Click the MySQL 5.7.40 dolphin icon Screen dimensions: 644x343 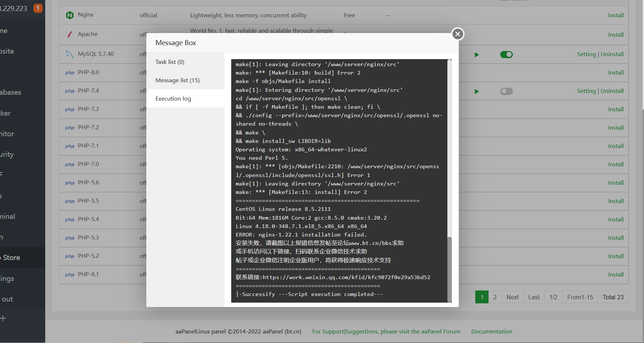coord(69,54)
